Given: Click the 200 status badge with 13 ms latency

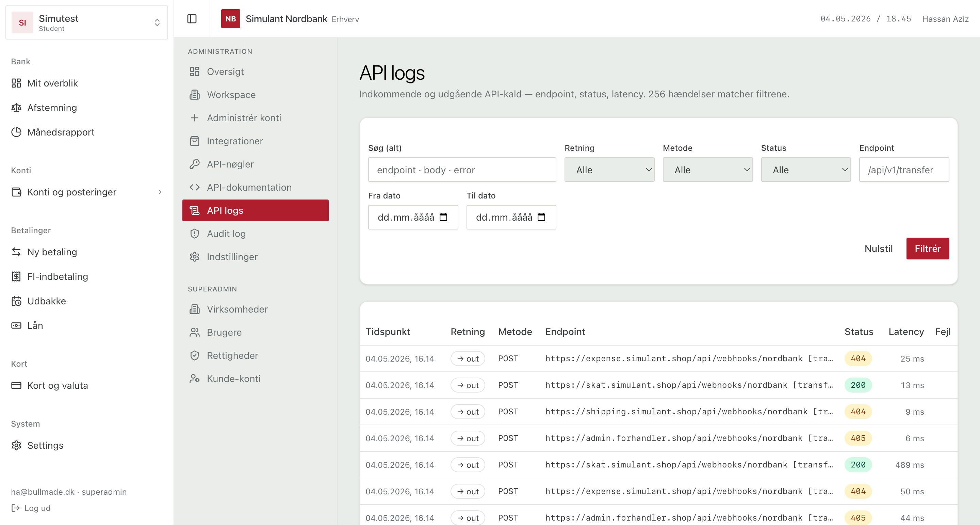Looking at the screenshot, I should click(x=858, y=385).
